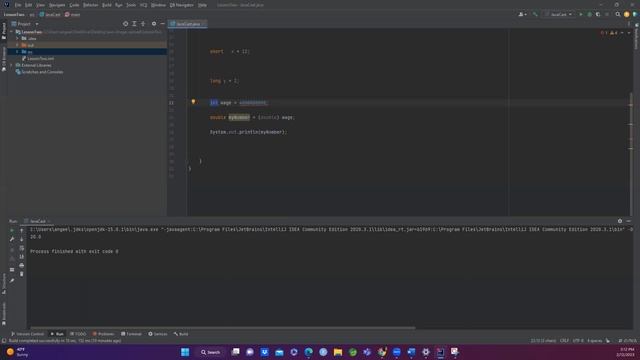Open IDE updates orange icon in toolbar

click(627, 14)
